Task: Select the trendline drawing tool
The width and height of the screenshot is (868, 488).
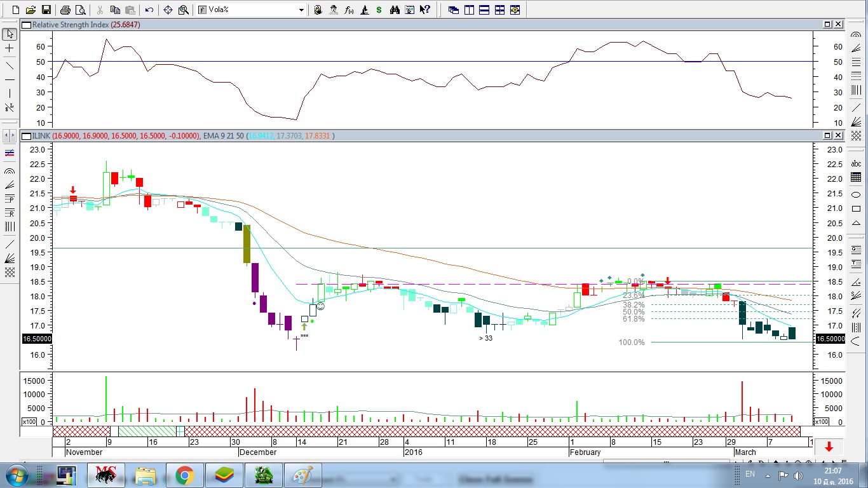Action: pos(10,65)
